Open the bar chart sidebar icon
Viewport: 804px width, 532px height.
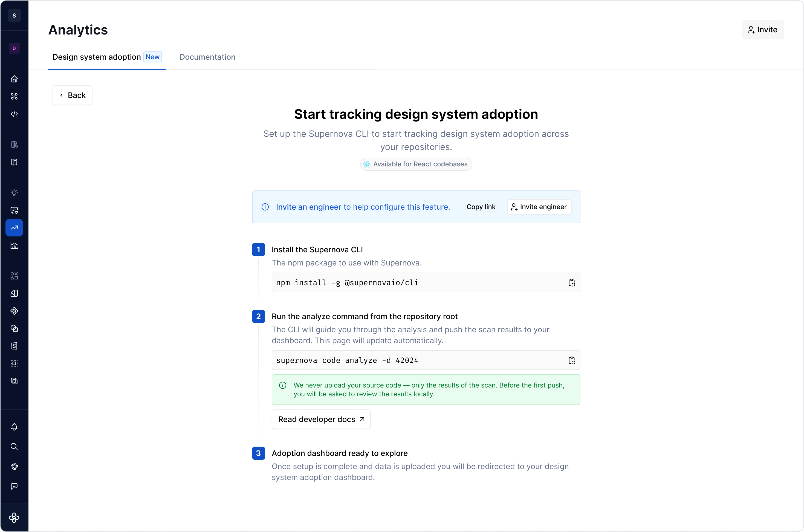point(14,246)
